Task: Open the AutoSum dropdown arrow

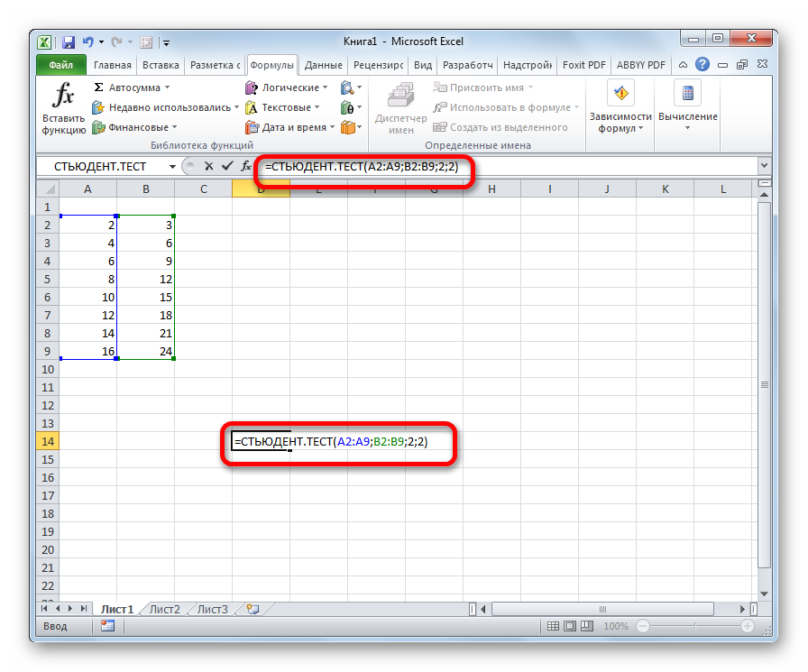Action: pyautogui.click(x=167, y=87)
